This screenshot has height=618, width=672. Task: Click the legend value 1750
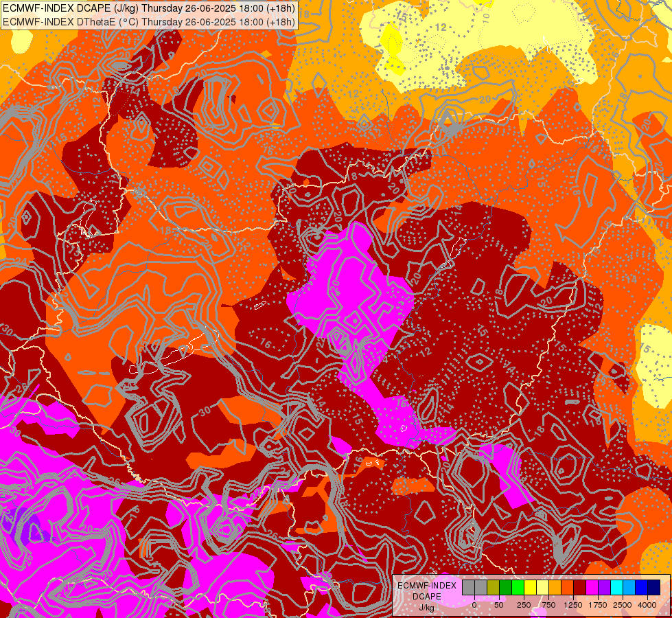click(x=598, y=605)
